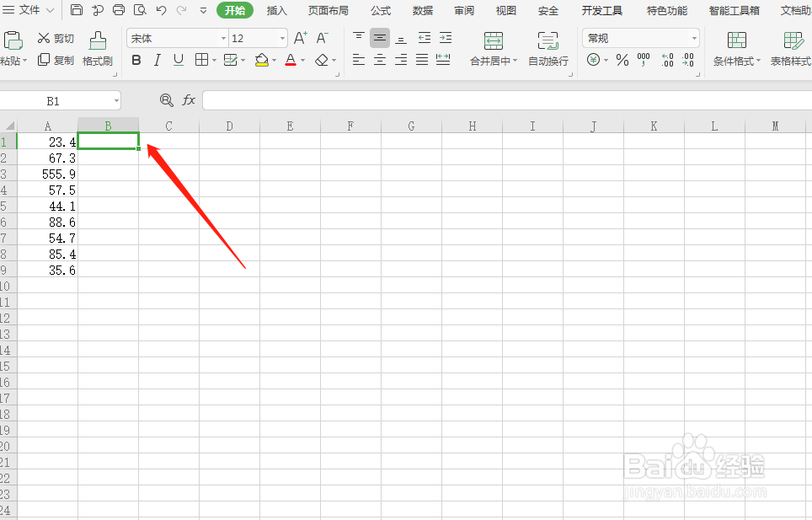Click the Save icon in quick toolbar
The image size is (812, 520).
click(x=77, y=10)
